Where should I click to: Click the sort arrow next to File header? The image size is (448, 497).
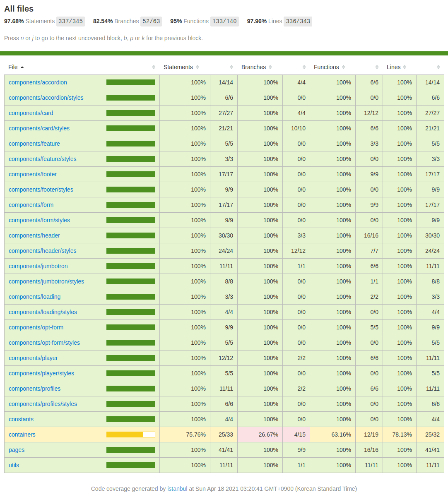coord(22,67)
